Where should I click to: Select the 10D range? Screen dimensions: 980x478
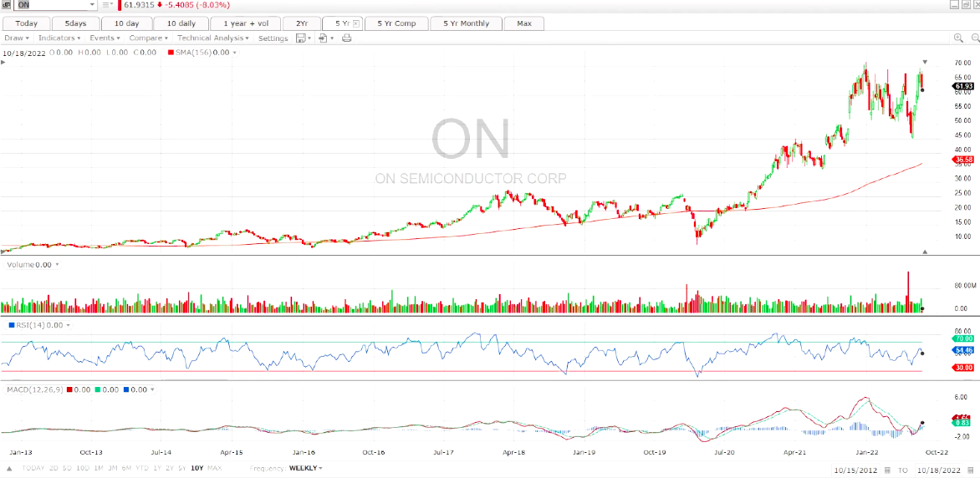click(84, 468)
